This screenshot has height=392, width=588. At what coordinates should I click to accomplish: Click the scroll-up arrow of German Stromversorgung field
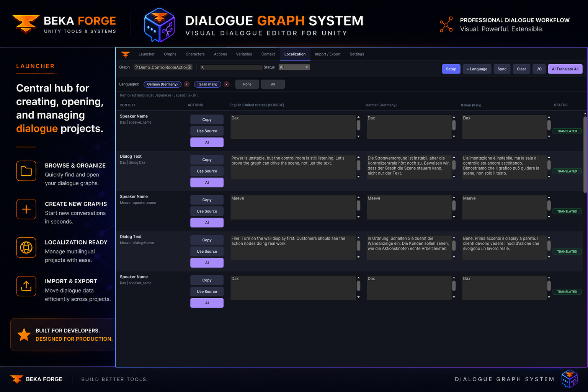pyautogui.click(x=454, y=157)
